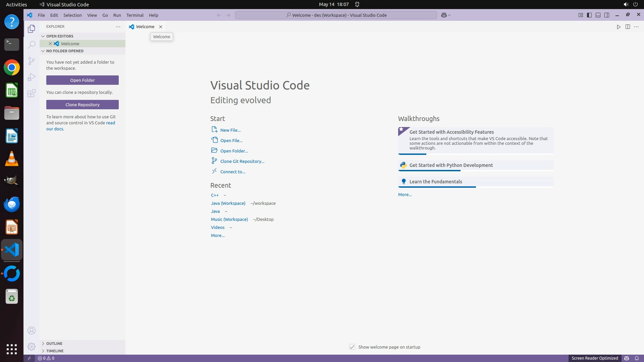
Task: Open the Source Control view icon
Action: (x=32, y=61)
